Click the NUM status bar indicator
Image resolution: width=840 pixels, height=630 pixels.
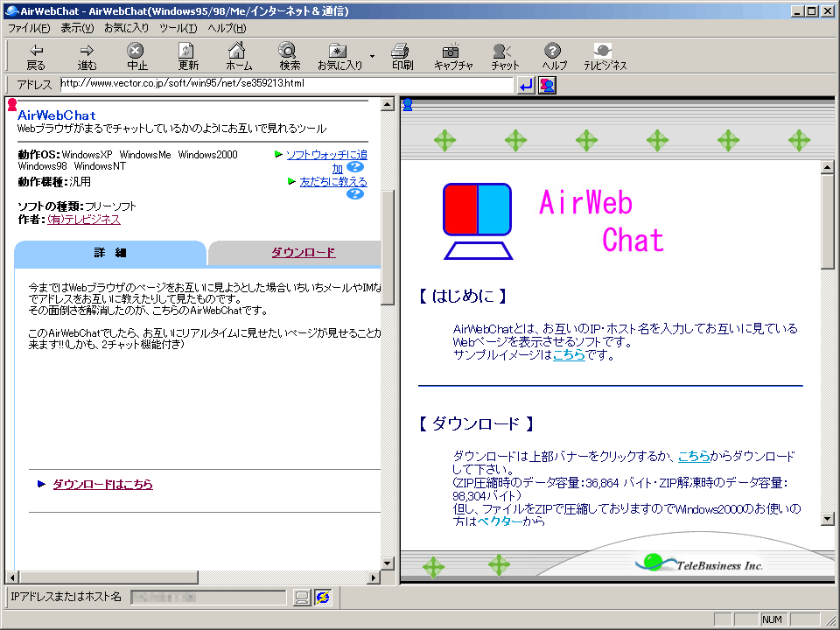[772, 619]
